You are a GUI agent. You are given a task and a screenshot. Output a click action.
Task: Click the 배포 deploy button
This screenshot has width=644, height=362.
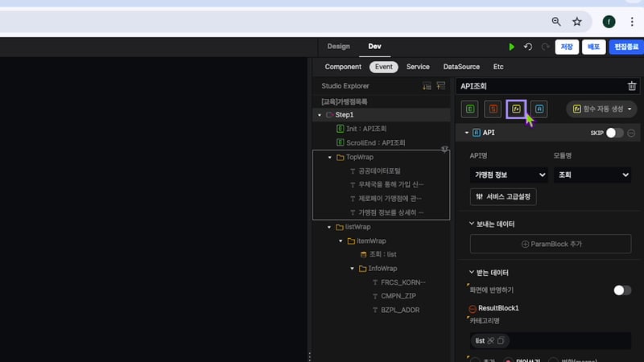pyautogui.click(x=593, y=47)
